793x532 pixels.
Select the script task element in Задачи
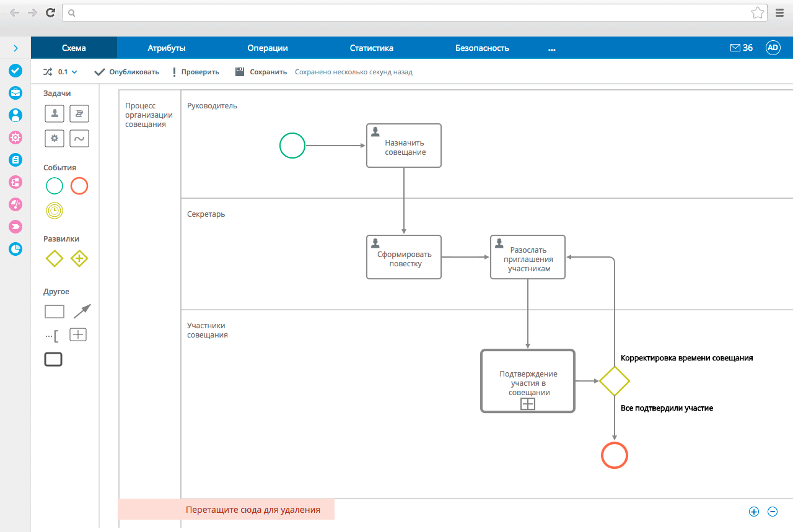coord(79,114)
